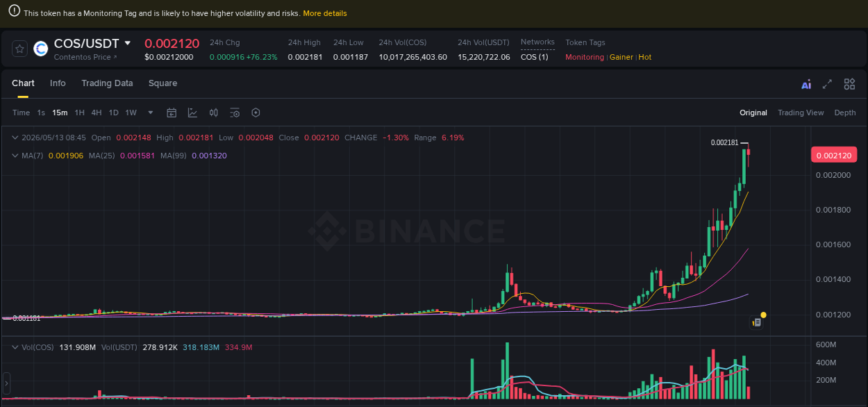Open the candlestick chart style icon
Screen dimensions: 868x407
pyautogui.click(x=214, y=113)
